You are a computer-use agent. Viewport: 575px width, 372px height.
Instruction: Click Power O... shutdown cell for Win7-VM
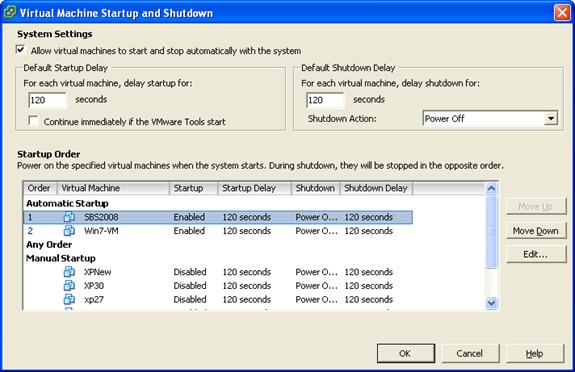316,231
